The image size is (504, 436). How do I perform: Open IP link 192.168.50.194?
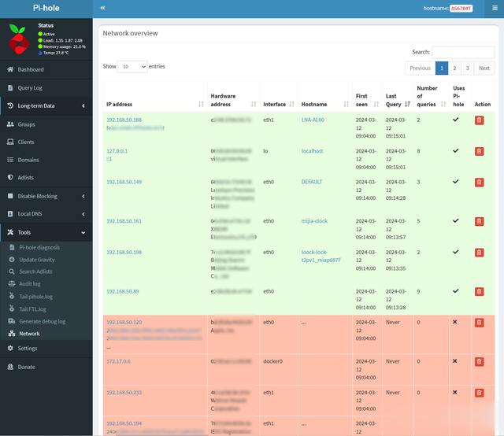(124, 423)
